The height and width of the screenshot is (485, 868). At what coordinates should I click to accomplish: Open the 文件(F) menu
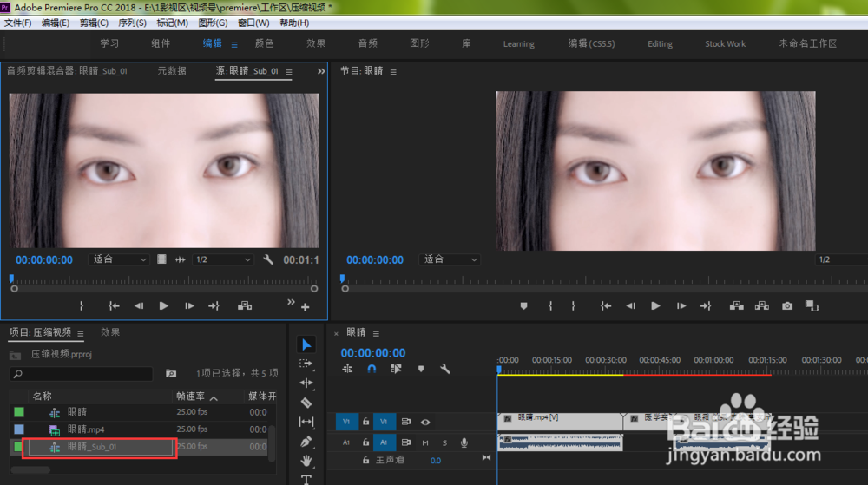point(17,23)
